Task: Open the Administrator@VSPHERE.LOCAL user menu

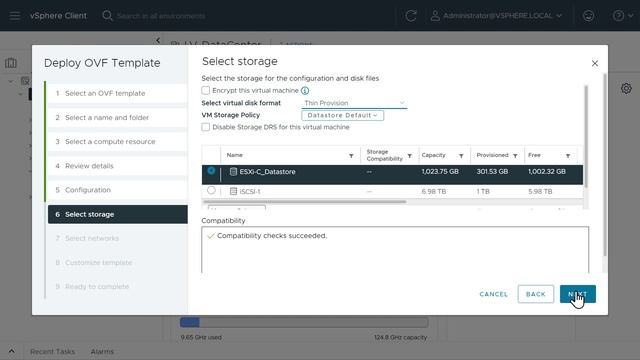Action: pos(496,16)
